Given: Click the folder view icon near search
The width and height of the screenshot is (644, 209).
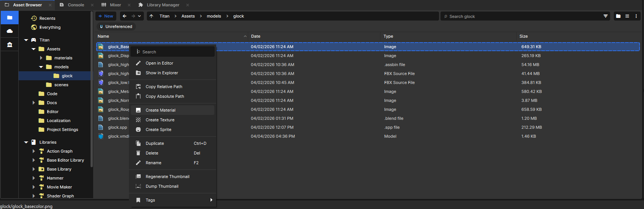Looking at the screenshot, I should tap(618, 16).
